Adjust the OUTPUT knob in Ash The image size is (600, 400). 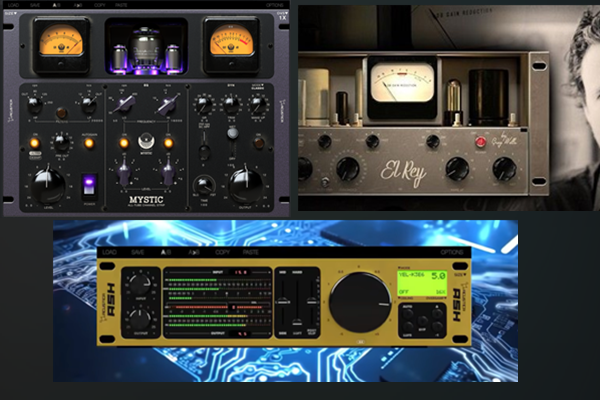point(140,319)
